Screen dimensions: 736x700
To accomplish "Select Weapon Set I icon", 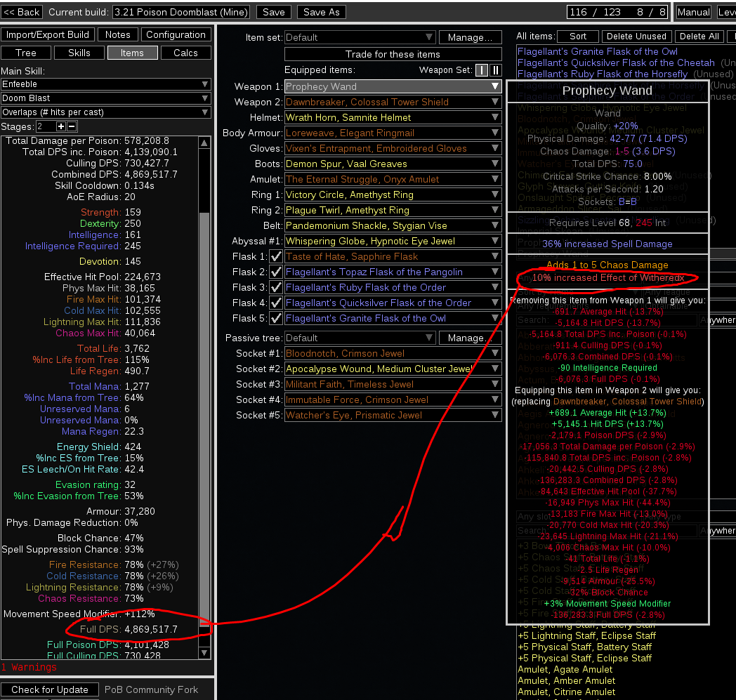I will [x=482, y=70].
